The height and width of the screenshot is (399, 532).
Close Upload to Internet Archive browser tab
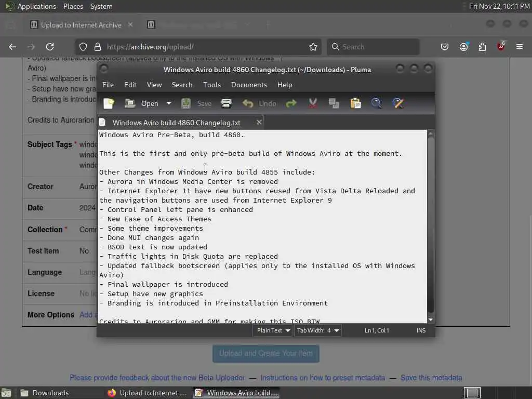pyautogui.click(x=130, y=24)
